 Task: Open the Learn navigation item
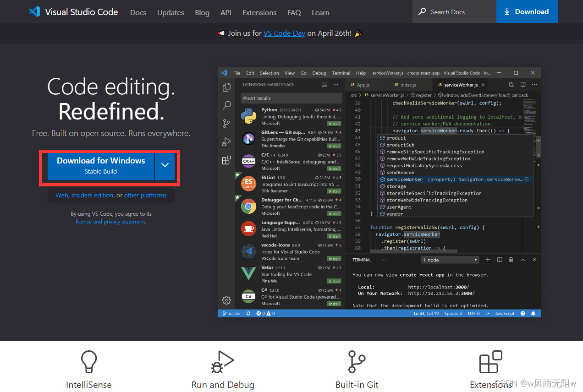click(320, 12)
